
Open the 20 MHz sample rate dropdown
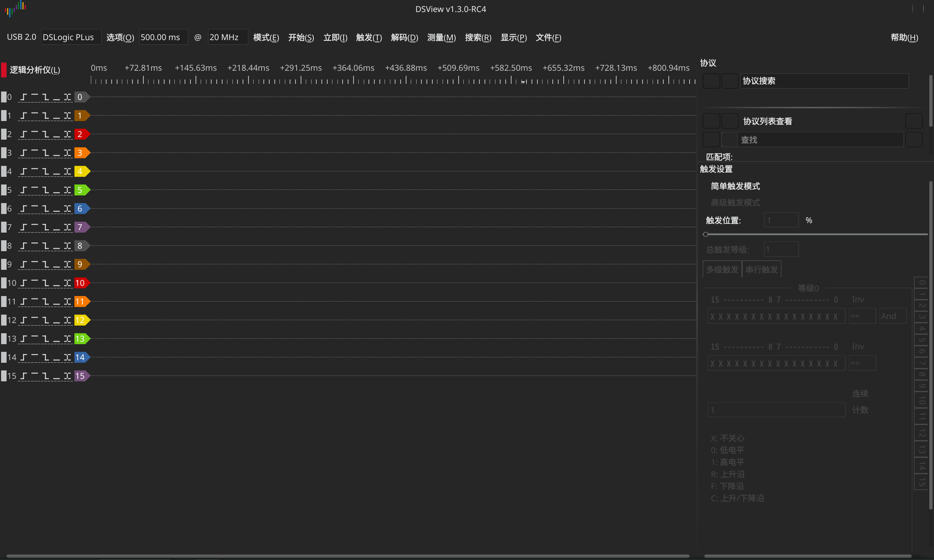[228, 37]
